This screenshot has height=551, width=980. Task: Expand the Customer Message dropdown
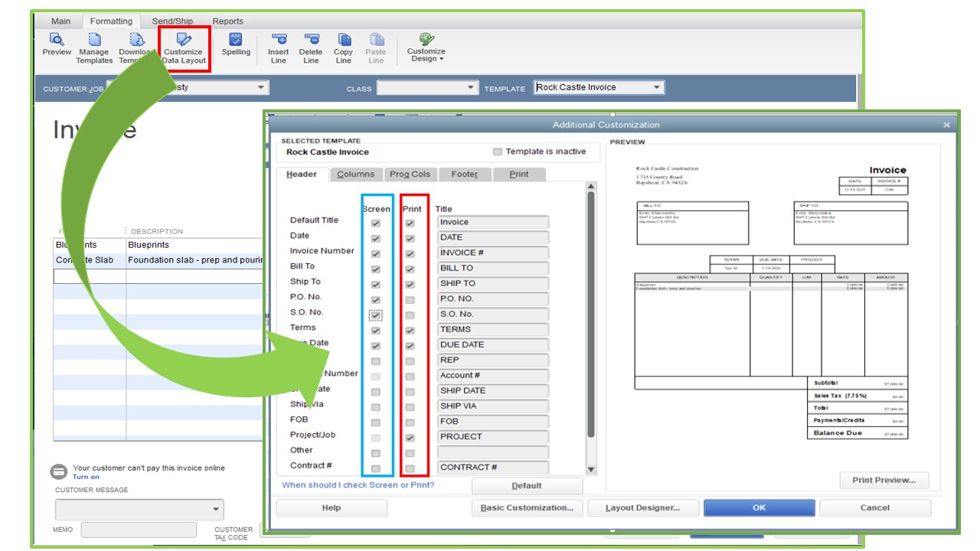tap(215, 510)
